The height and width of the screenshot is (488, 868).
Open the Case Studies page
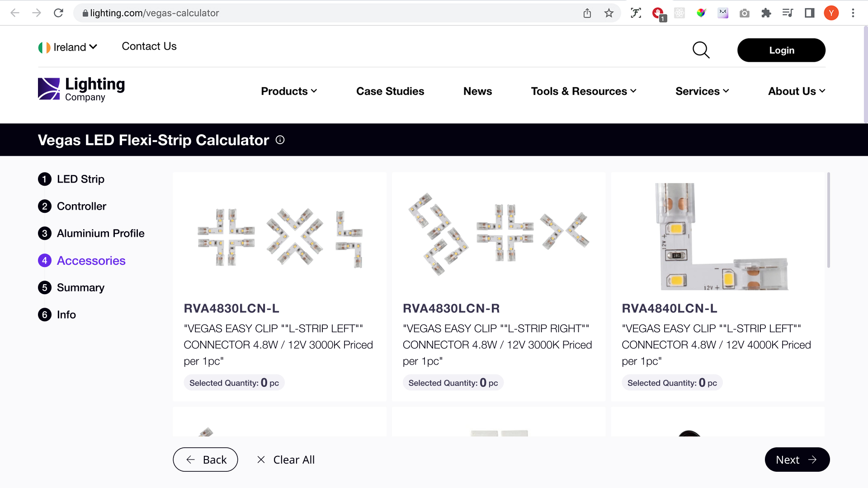(390, 91)
